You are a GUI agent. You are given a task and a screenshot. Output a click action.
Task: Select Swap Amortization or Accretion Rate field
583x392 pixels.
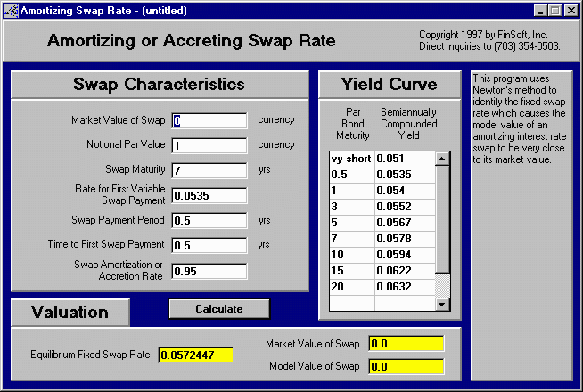(x=209, y=271)
